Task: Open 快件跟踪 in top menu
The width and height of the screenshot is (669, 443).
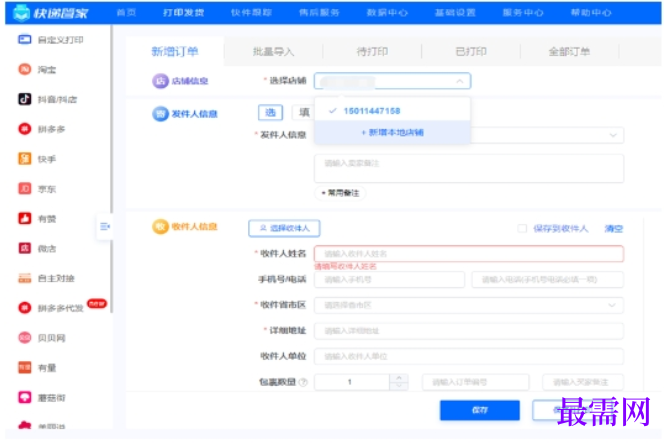Action: [251, 13]
